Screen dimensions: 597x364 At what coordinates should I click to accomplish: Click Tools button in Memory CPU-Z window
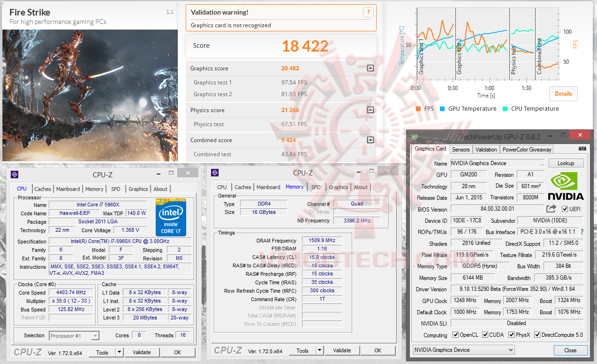[302, 350]
